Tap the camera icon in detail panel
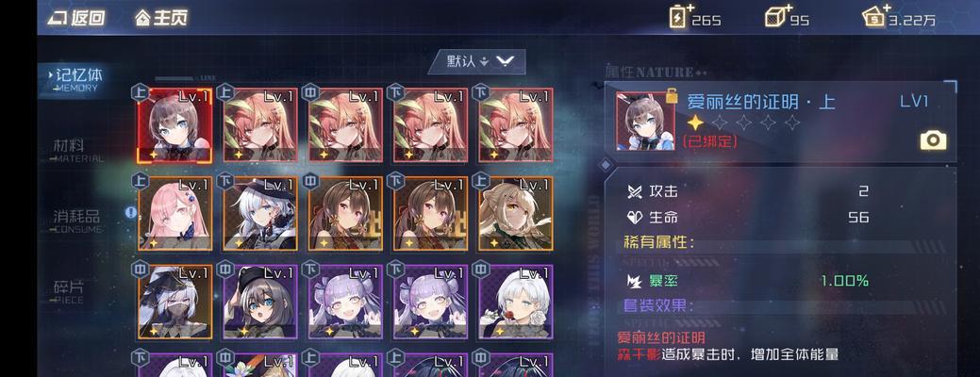This screenshot has width=980, height=377. point(933,139)
